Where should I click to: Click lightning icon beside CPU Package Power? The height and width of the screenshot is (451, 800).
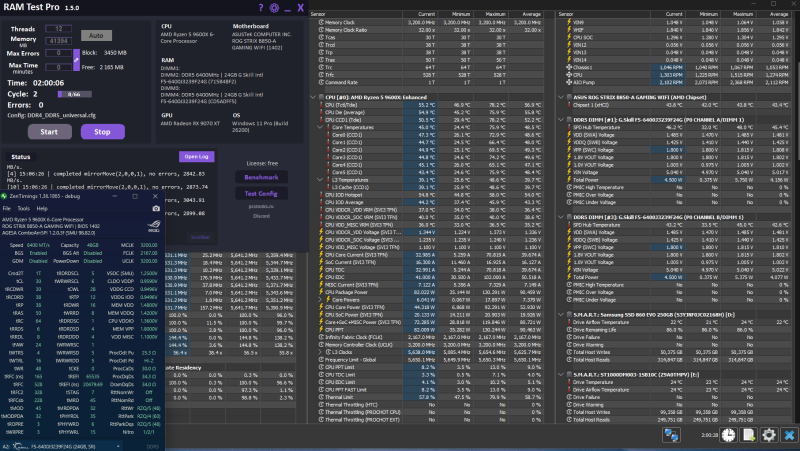point(321,292)
